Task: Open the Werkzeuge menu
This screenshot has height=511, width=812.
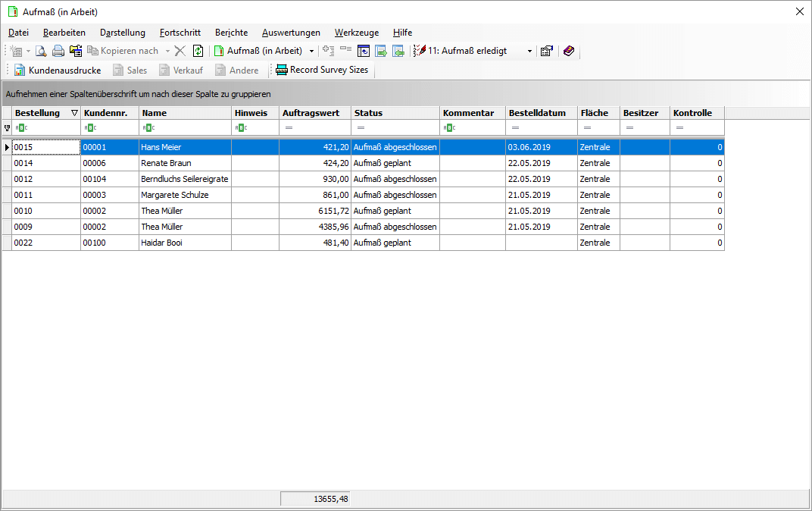Action: click(357, 33)
